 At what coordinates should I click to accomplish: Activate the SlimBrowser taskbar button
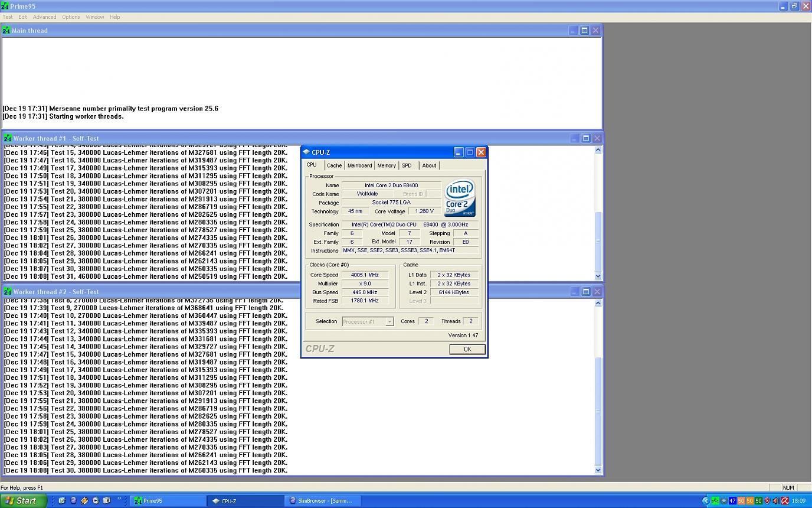point(324,501)
